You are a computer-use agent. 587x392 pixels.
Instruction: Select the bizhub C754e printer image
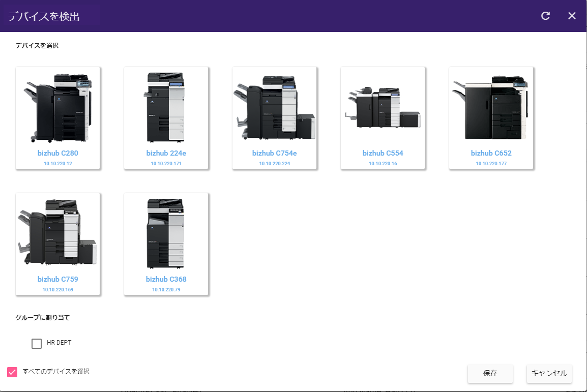274,107
